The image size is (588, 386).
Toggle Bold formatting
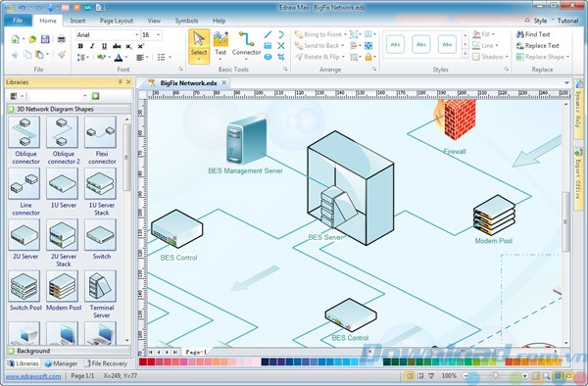(80, 46)
